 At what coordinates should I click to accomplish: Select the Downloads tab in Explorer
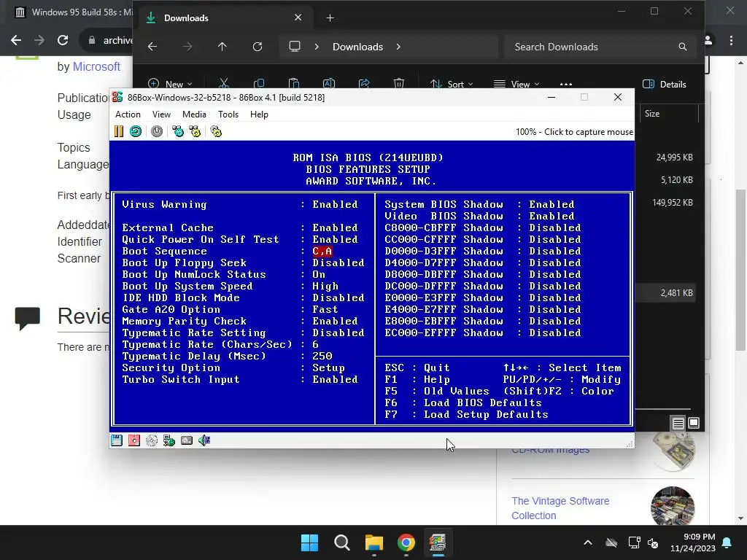coord(224,18)
